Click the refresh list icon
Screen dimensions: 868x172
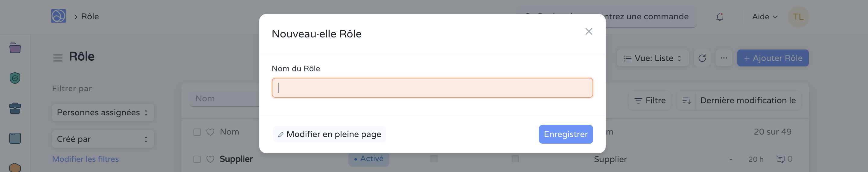(x=702, y=58)
